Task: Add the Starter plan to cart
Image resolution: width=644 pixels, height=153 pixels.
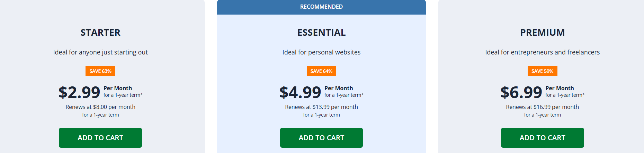Action: (100, 138)
